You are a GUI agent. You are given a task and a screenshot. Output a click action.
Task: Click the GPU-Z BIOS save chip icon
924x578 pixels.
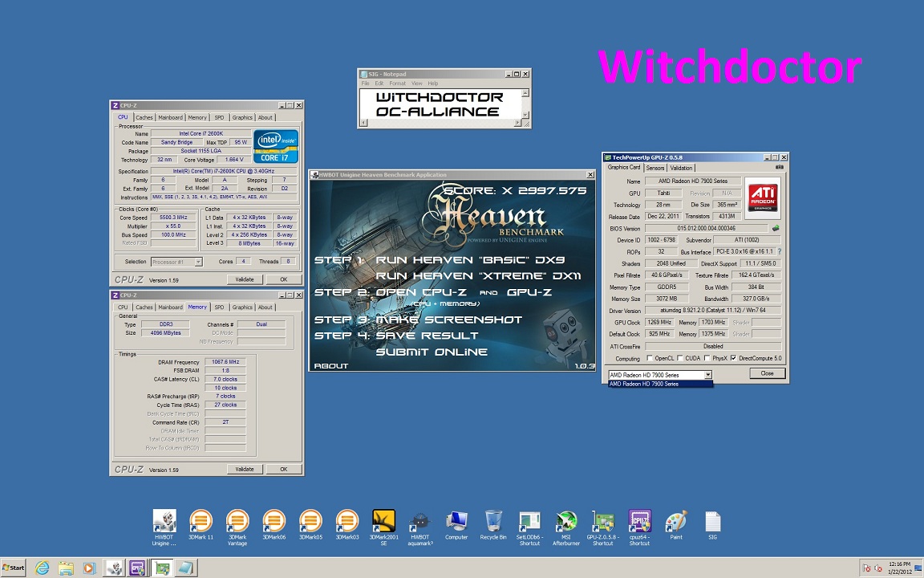tap(776, 229)
